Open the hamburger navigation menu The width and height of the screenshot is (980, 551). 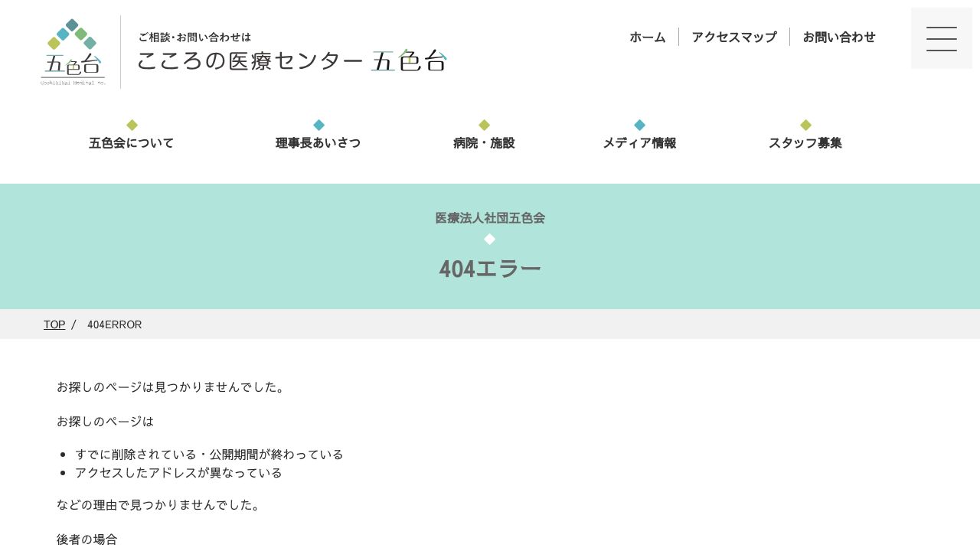[x=941, y=37]
